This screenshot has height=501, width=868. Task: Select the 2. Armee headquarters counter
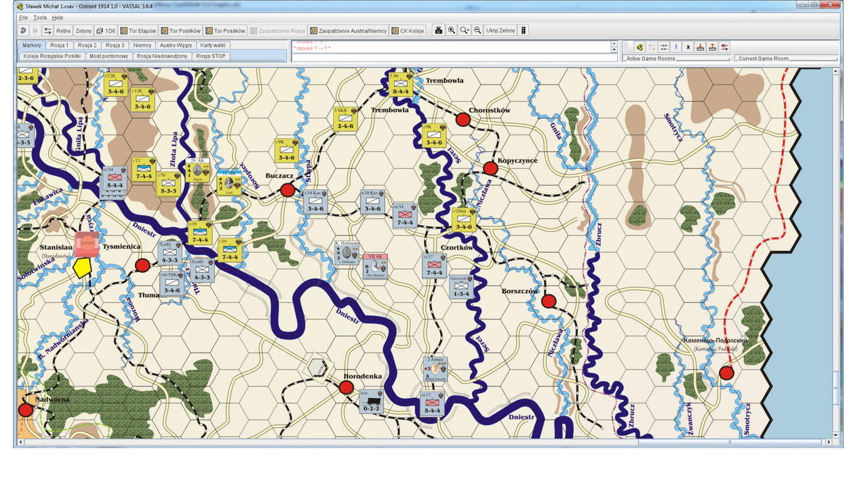click(x=435, y=369)
